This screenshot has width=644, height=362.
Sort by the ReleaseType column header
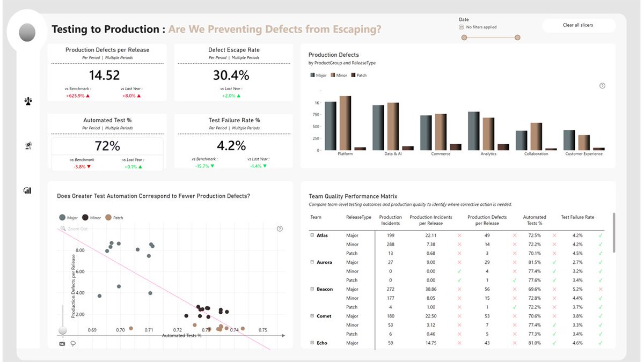click(x=358, y=217)
